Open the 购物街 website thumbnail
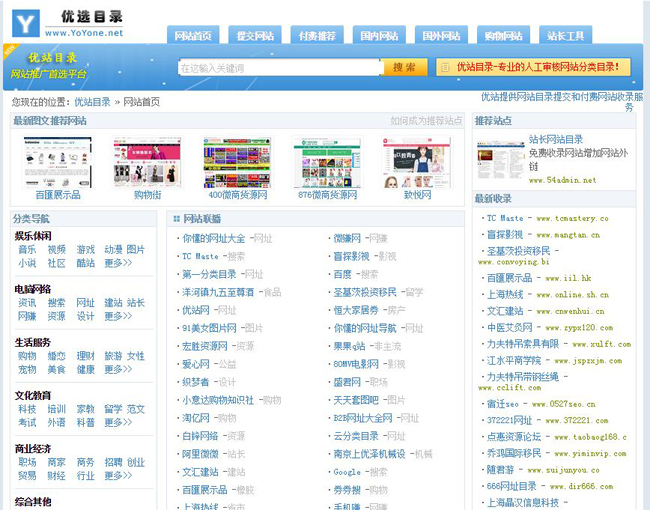The height and width of the screenshot is (510, 650). (147, 161)
